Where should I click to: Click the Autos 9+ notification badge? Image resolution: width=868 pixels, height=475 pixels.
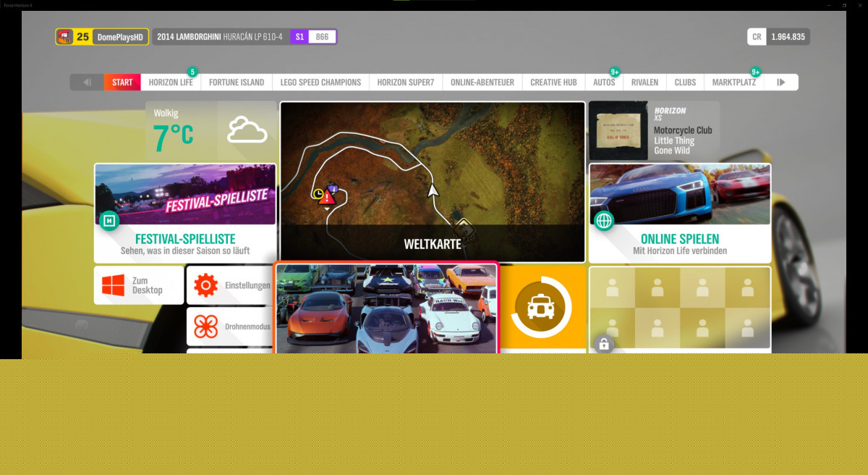(x=615, y=72)
